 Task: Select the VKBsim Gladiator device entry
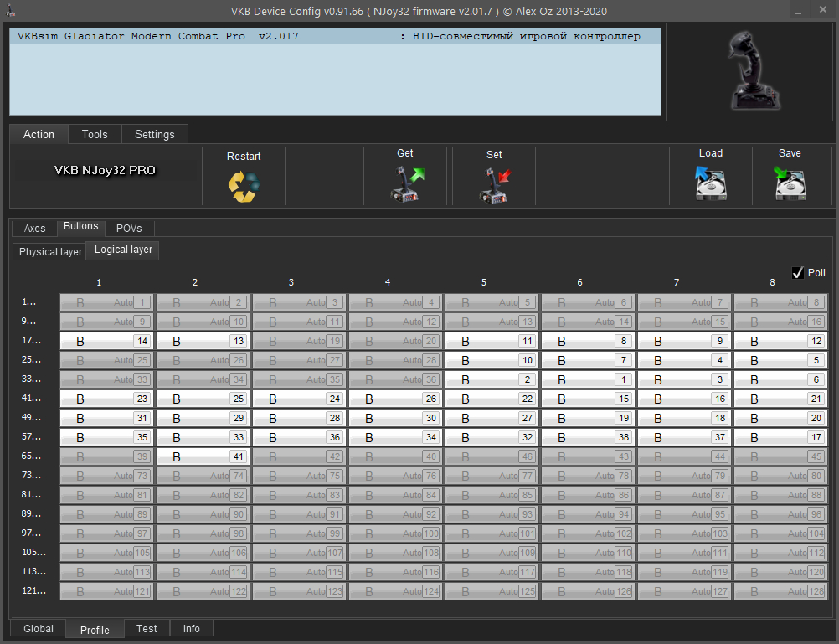coord(335,36)
